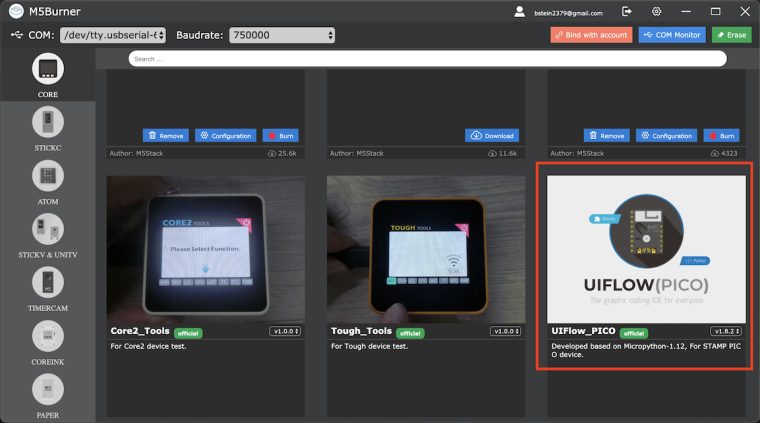This screenshot has width=760, height=423.
Task: Select the TIMERCAM device category
Action: (48, 289)
